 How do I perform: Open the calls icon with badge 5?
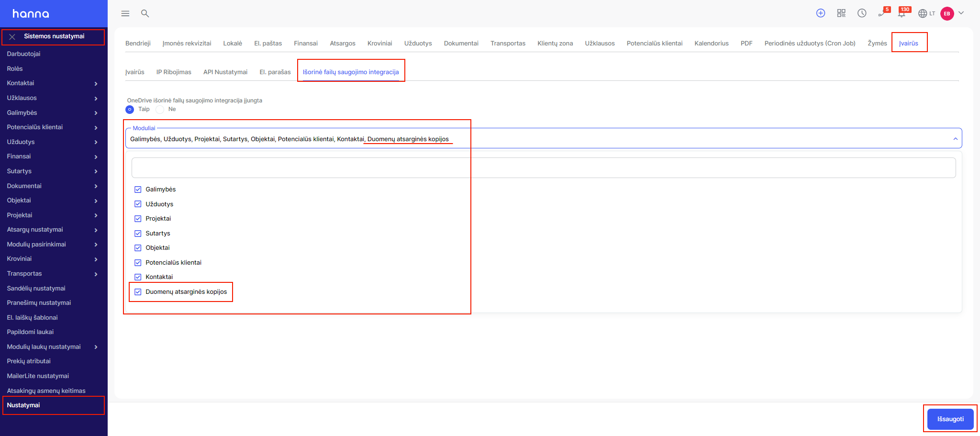tap(883, 12)
